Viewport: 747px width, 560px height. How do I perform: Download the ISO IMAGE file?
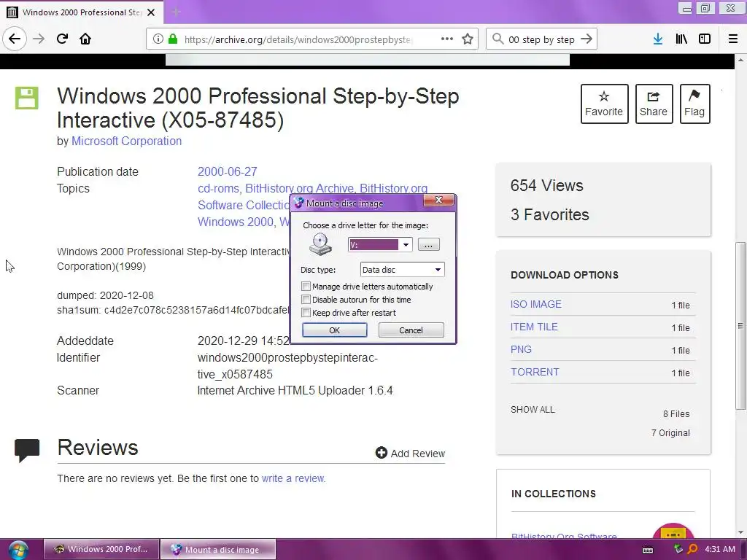tap(536, 304)
